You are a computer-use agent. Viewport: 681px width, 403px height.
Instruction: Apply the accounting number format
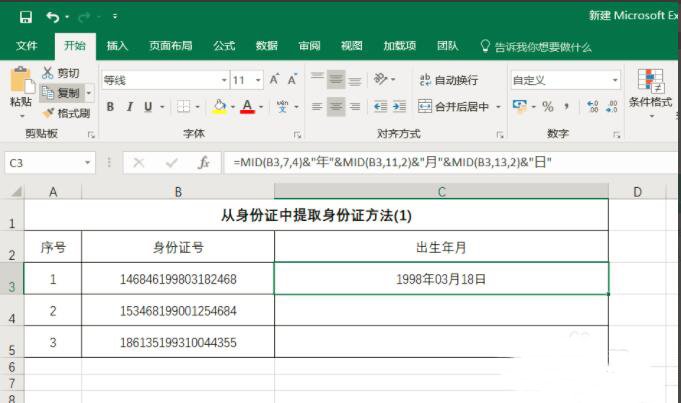(519, 106)
